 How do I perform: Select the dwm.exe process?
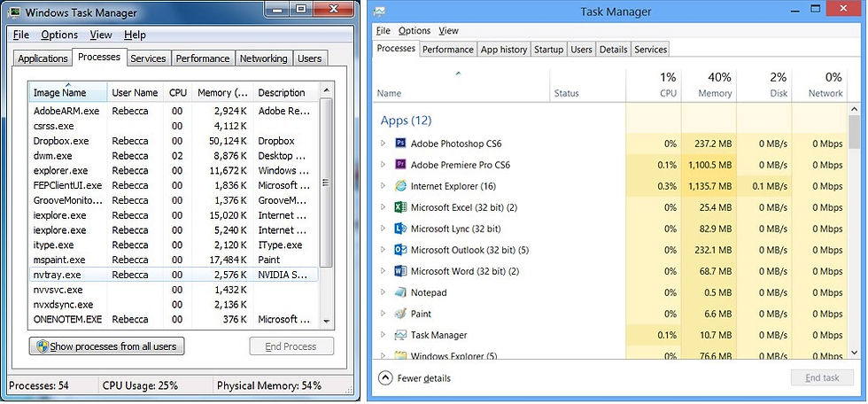tap(174, 156)
